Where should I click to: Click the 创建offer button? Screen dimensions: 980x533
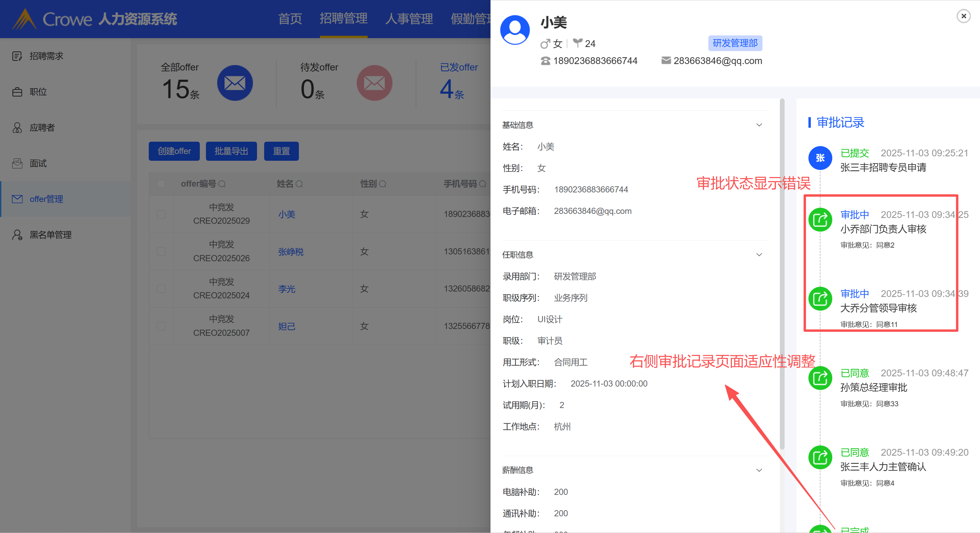click(174, 151)
